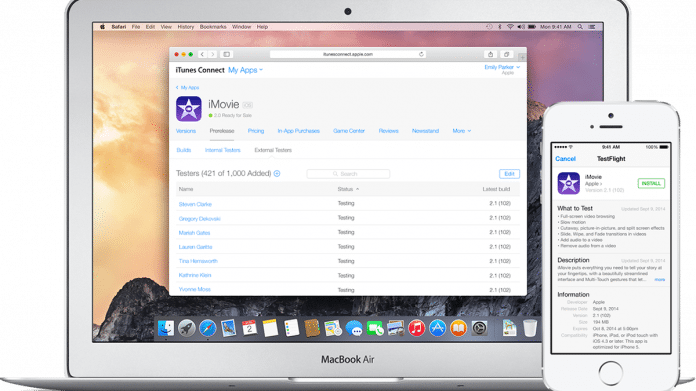Click the testers Search field
The height and width of the screenshot is (391, 696).
click(348, 174)
